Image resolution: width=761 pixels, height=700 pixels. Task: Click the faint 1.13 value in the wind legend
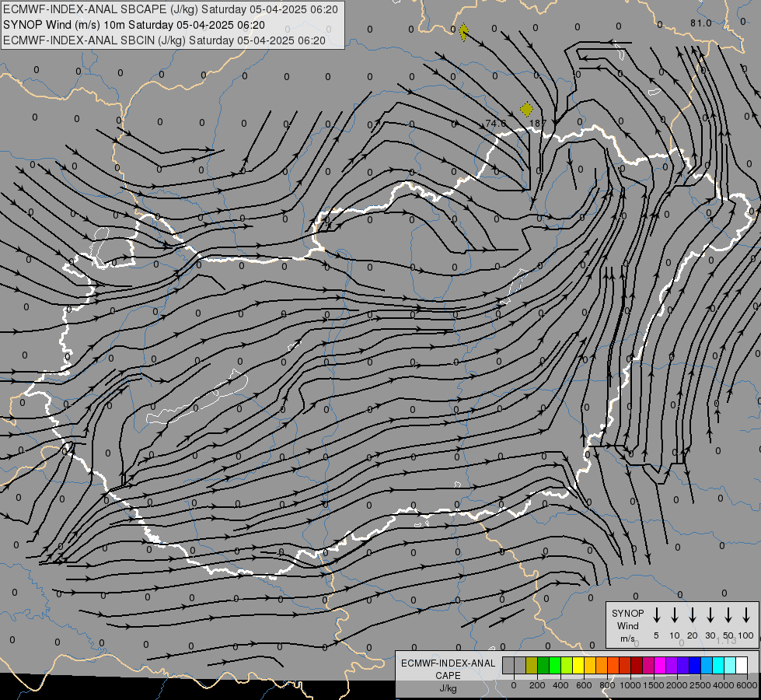point(726,641)
